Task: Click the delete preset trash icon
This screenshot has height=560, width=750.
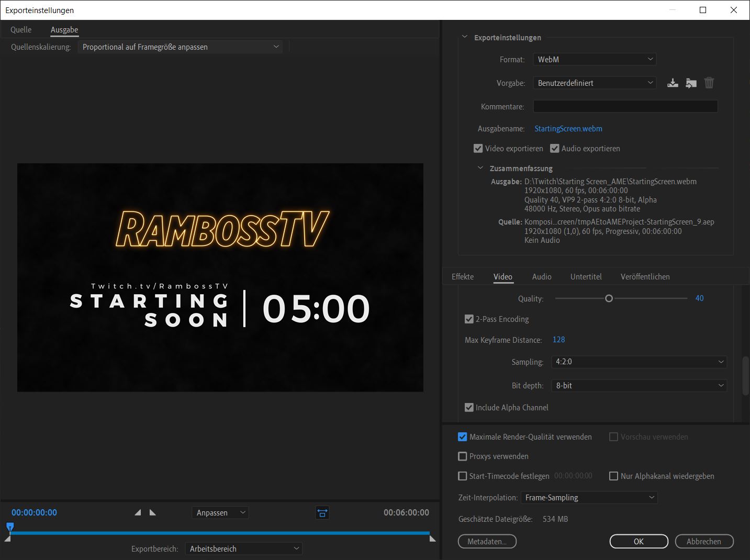Action: [709, 83]
